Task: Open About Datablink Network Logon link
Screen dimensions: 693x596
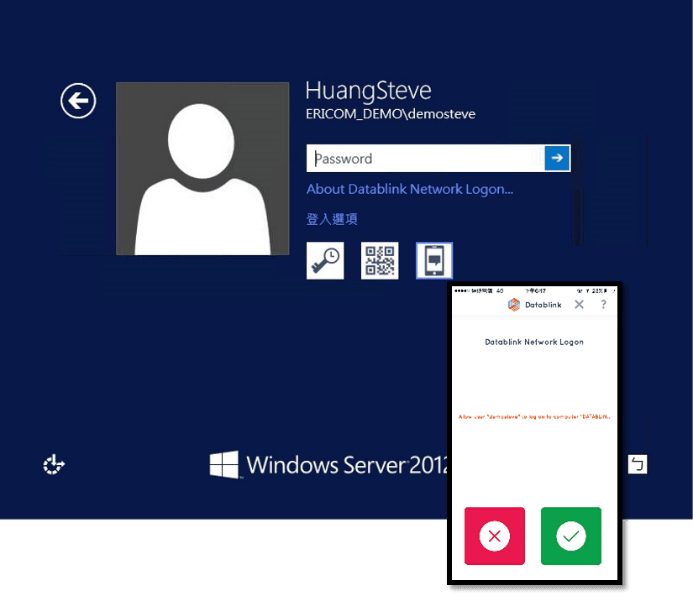Action: 410,189
